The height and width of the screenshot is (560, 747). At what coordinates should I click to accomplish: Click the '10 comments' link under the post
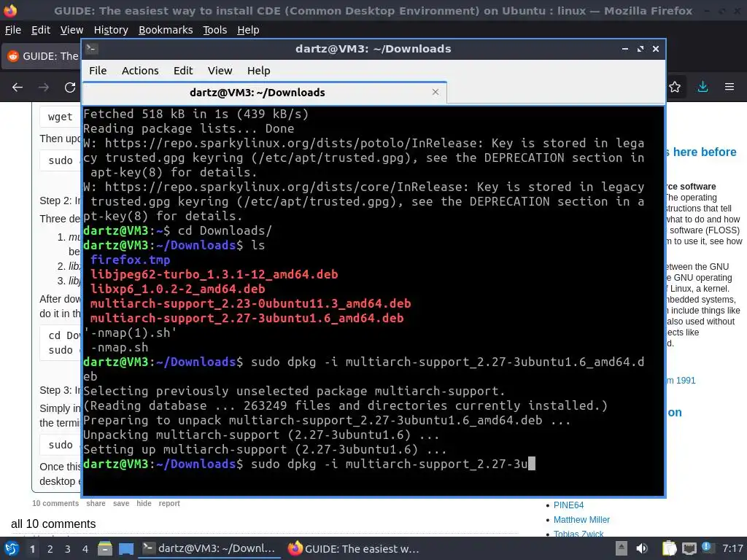click(x=55, y=503)
